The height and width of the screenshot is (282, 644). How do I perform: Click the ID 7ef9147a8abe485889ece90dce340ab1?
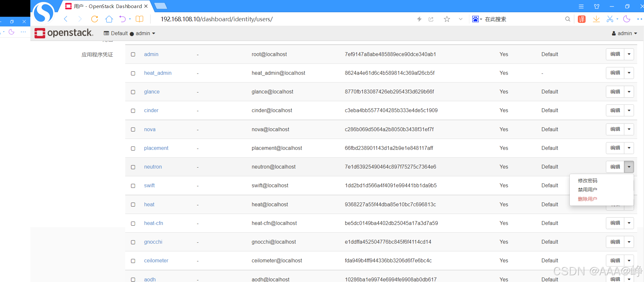390,54
